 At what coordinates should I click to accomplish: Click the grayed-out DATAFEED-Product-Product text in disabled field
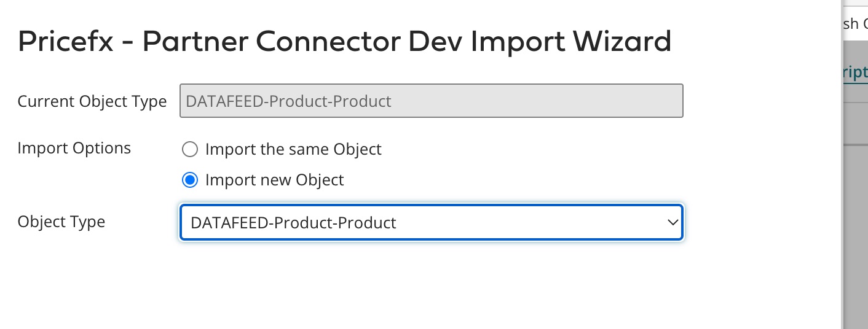288,101
